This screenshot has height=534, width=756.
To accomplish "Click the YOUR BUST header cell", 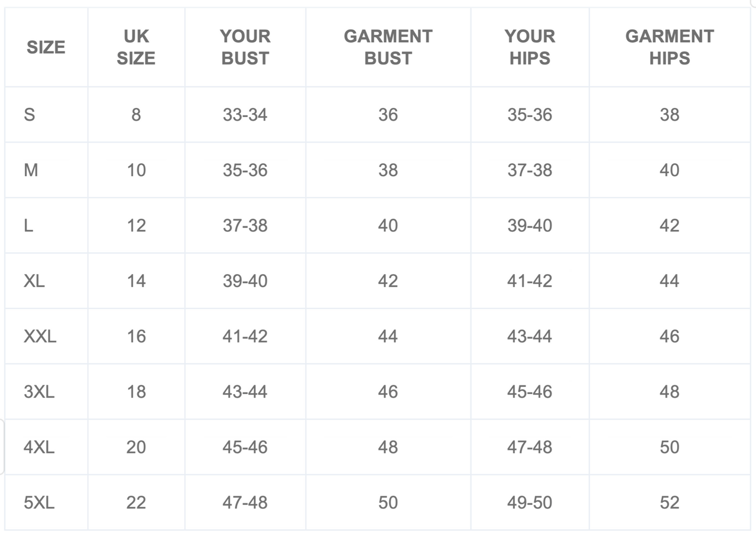I will coord(245,47).
